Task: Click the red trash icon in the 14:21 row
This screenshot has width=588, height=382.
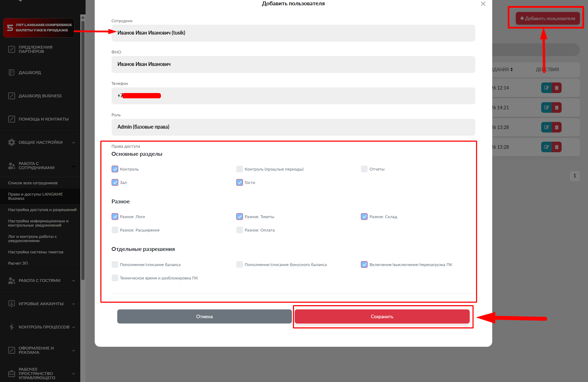Action: tap(557, 107)
